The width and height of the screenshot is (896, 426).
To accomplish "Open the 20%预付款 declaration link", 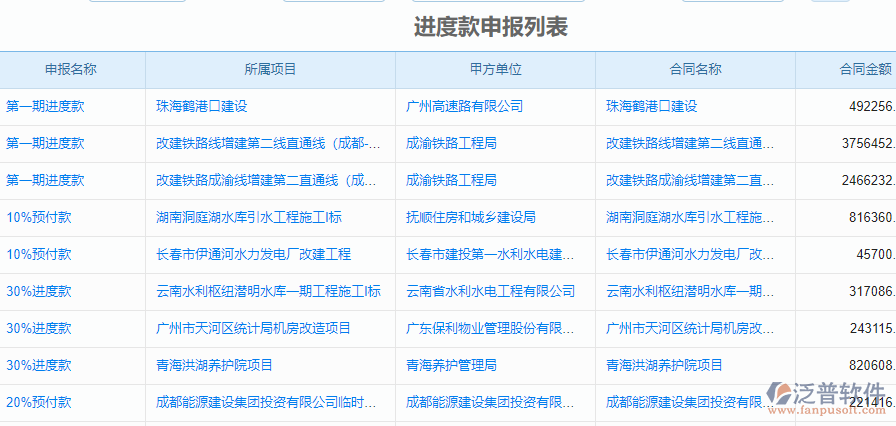I will click(x=39, y=403).
